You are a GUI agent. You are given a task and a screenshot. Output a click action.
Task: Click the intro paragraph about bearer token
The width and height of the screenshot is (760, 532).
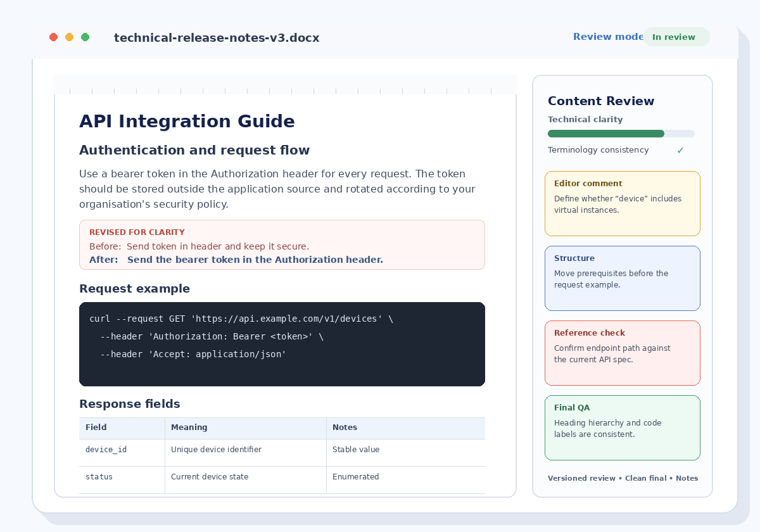(x=277, y=189)
